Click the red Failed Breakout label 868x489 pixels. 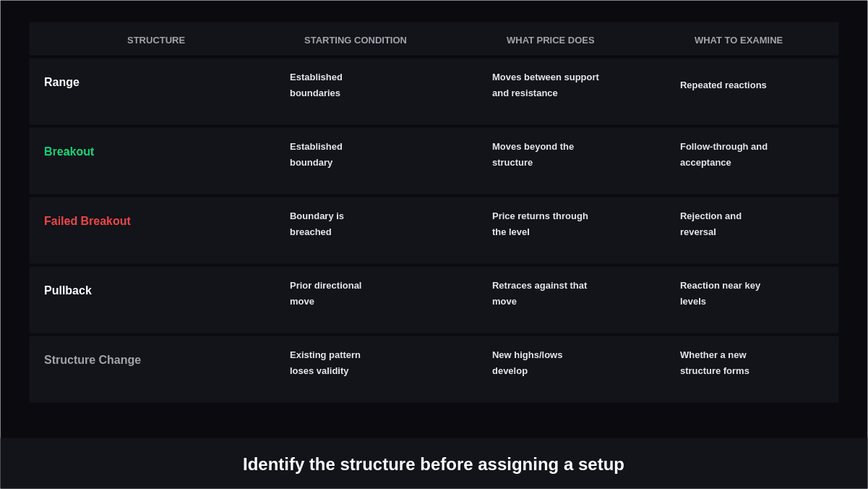point(87,221)
